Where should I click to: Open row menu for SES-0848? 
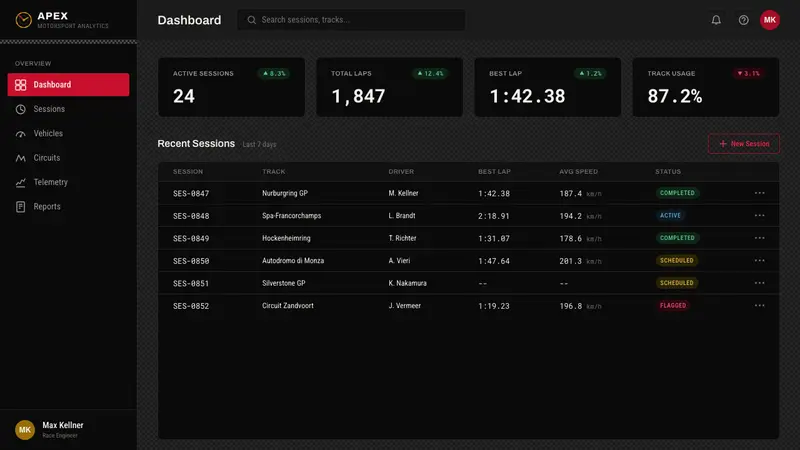[759, 215]
